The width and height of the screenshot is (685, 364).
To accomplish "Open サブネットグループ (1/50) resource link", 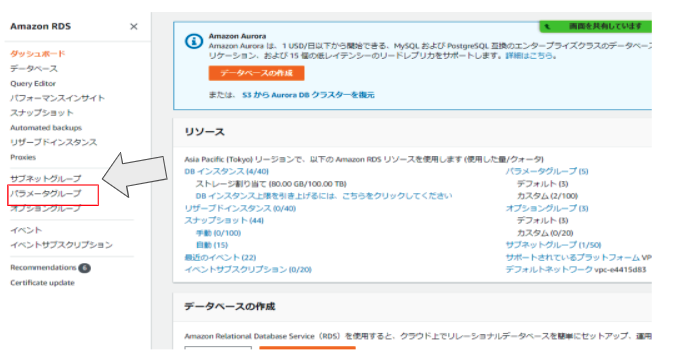I will point(553,245).
